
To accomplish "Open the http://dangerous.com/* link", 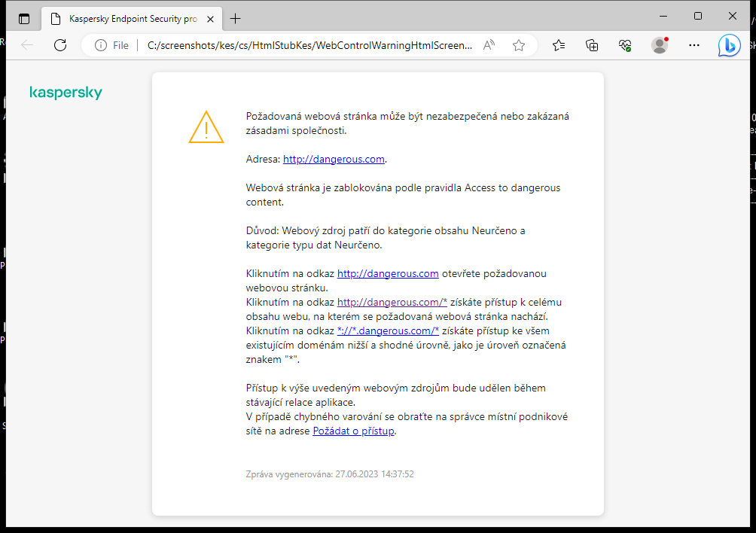I will [392, 302].
